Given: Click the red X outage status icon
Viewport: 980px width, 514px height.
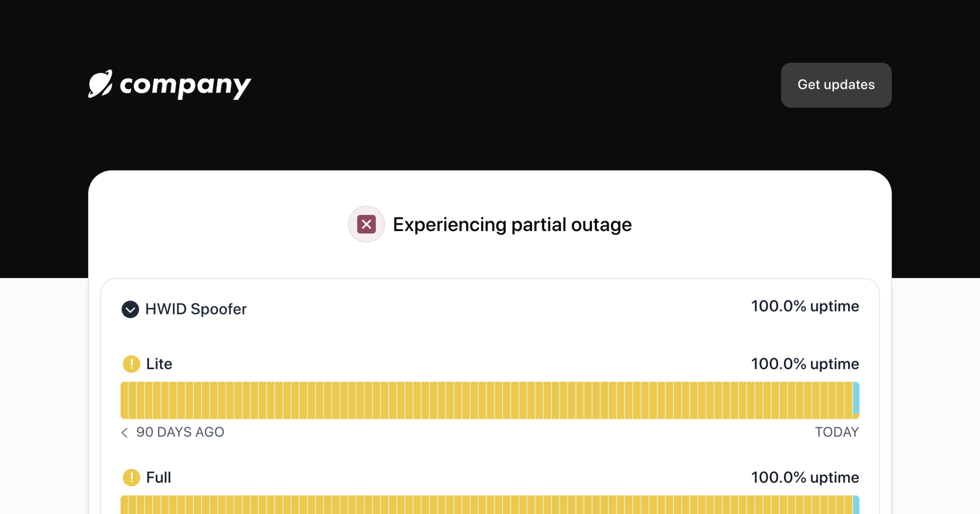Looking at the screenshot, I should click(366, 224).
